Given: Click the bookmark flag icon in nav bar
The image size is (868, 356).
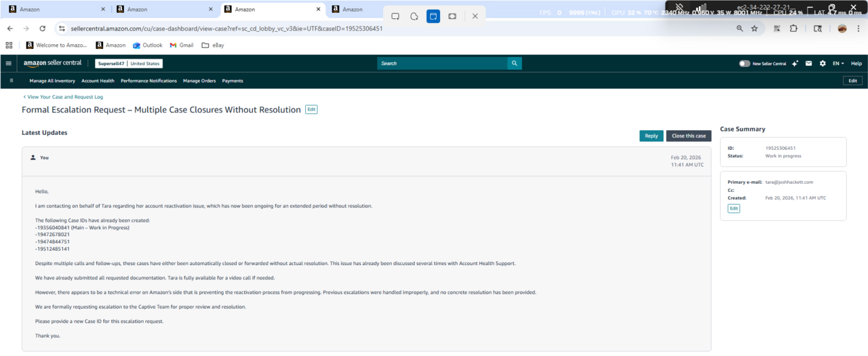Looking at the screenshot, I should pos(12,81).
